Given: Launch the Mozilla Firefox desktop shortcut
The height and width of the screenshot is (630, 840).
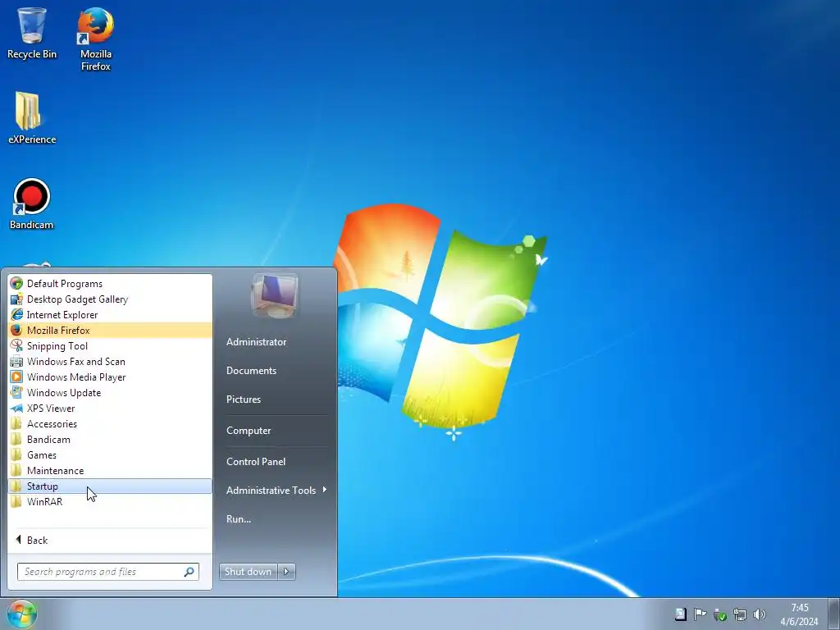Looking at the screenshot, I should click(x=96, y=39).
